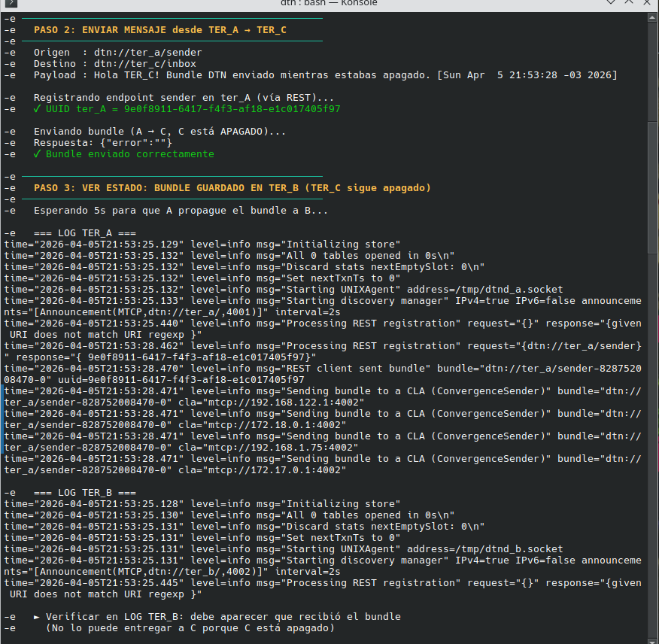Screen dimensions: 659x644
Task: Click the === LOG TER_A === header
Action: click(x=85, y=233)
